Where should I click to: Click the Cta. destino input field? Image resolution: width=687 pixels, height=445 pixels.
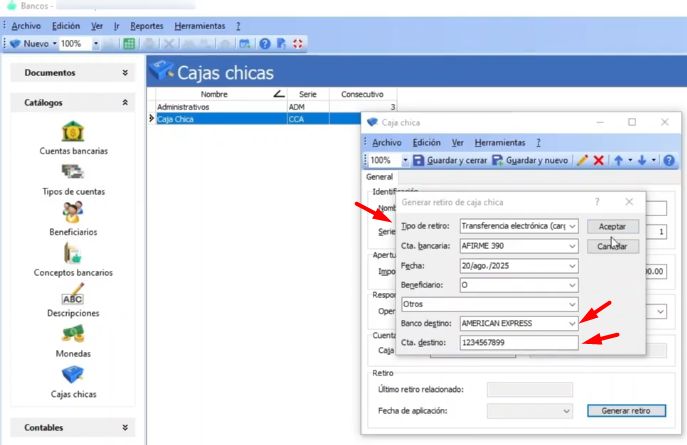click(x=518, y=343)
